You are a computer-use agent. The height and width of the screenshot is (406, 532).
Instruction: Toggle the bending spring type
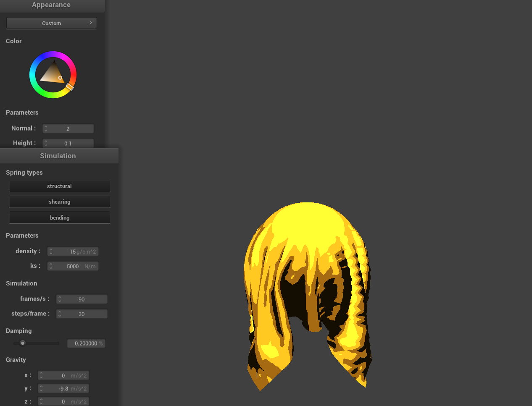[59, 217]
